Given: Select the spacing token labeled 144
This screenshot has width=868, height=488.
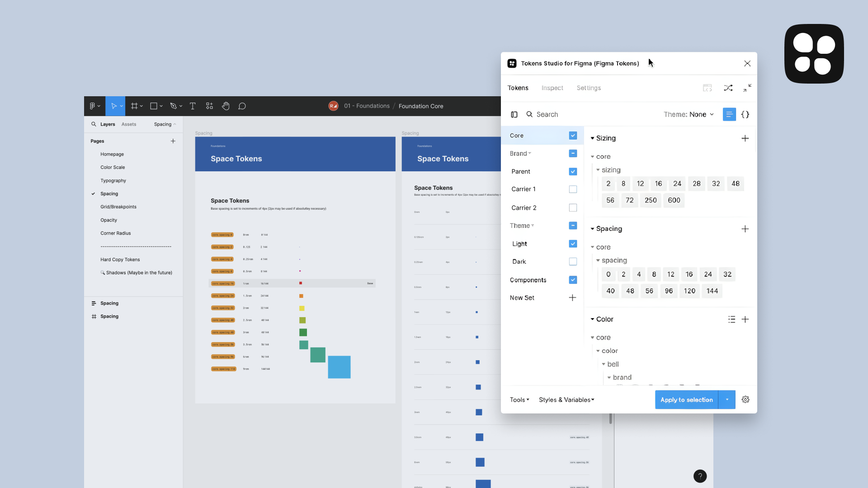Looking at the screenshot, I should 712,291.
